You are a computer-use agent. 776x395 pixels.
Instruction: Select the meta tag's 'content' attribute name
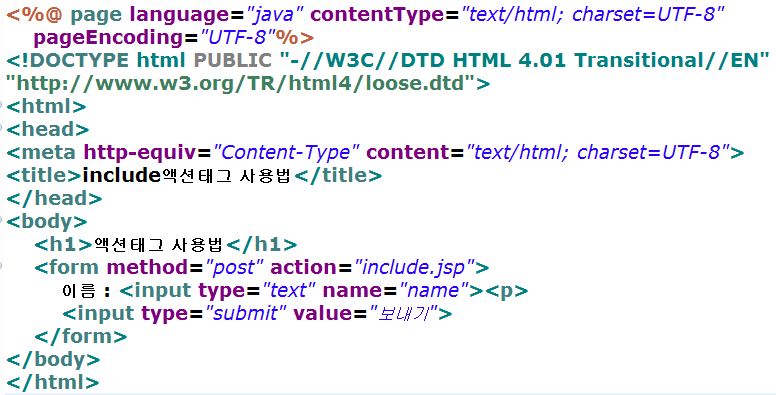[x=408, y=152]
